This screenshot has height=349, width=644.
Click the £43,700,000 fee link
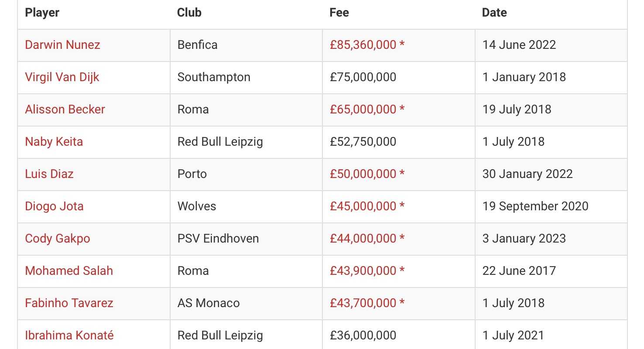click(367, 303)
